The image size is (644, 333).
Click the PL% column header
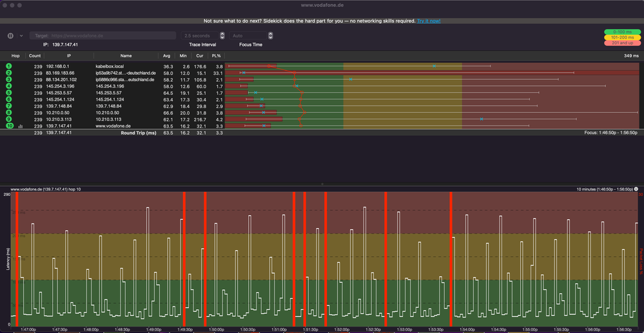click(x=216, y=55)
